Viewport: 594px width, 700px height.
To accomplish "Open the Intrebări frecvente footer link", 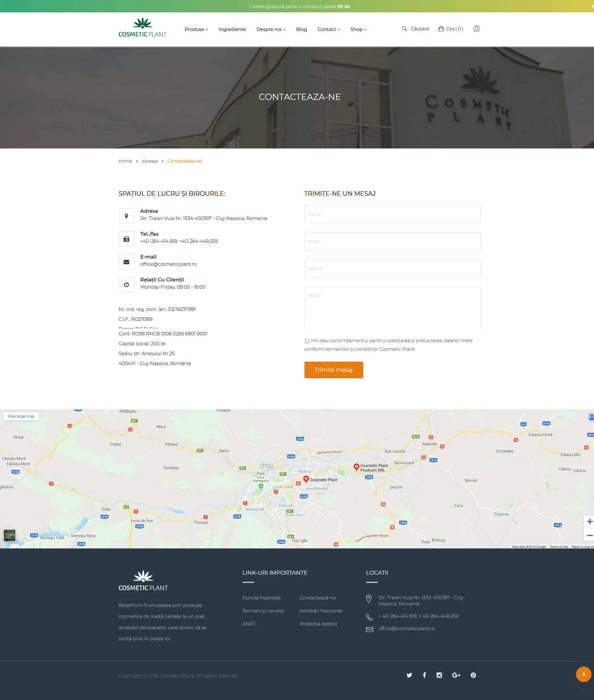I will pyautogui.click(x=321, y=611).
